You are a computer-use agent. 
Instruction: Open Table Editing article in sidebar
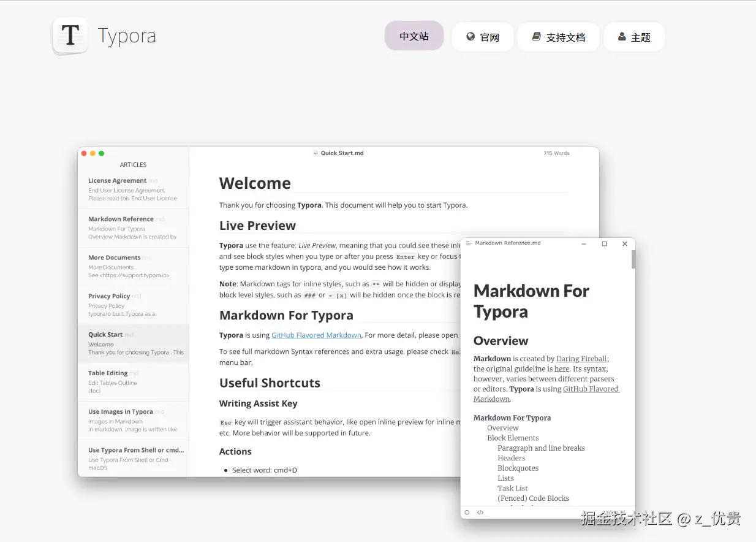point(134,382)
